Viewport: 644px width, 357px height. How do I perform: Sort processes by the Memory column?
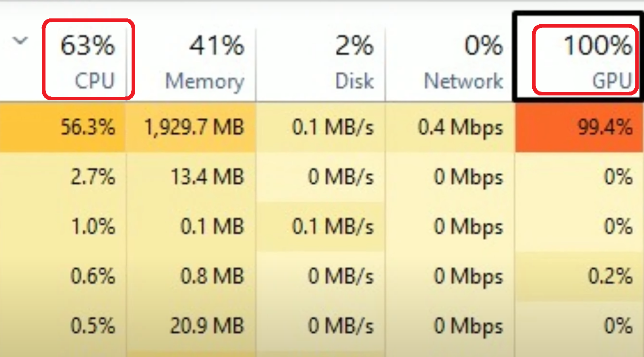(203, 58)
